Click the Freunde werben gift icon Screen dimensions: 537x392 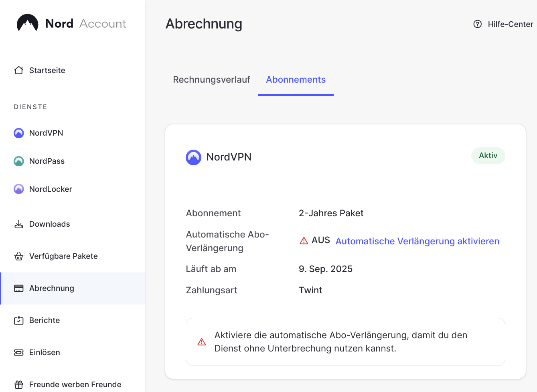pyautogui.click(x=19, y=384)
